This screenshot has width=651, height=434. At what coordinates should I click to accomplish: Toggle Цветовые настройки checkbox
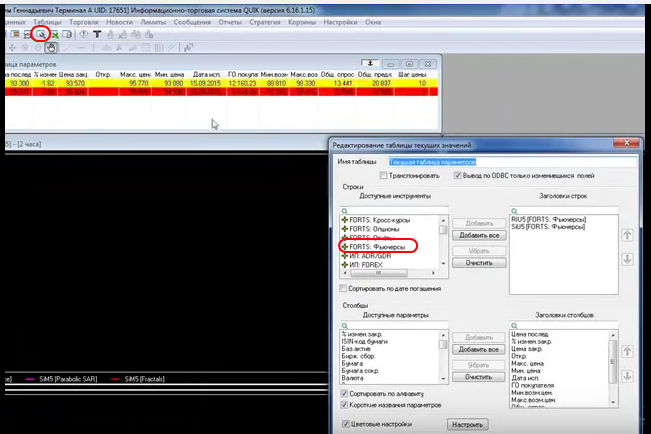click(x=345, y=424)
